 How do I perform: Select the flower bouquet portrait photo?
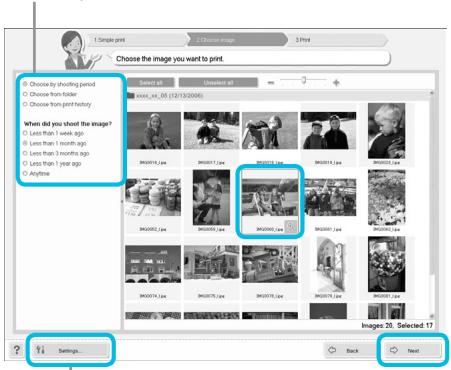[x=387, y=264]
